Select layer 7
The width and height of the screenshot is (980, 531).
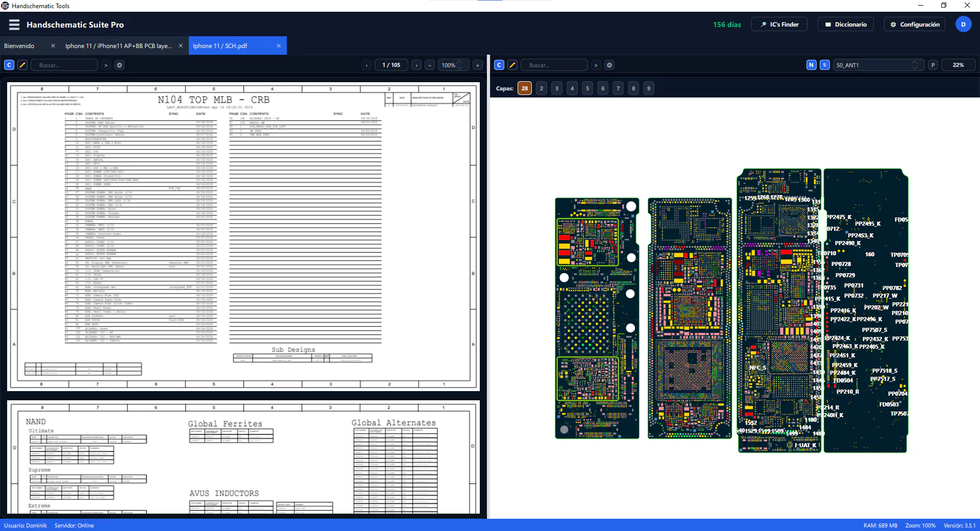coord(618,88)
